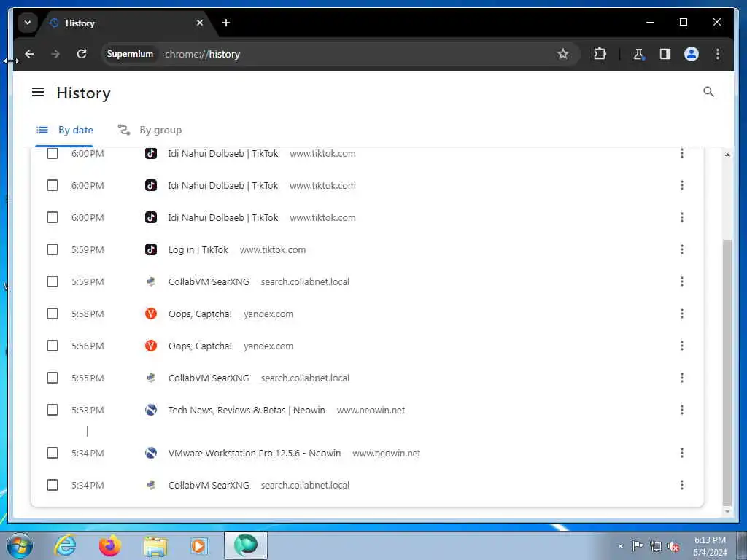Close the History tab
This screenshot has height=560, width=747.
200,23
